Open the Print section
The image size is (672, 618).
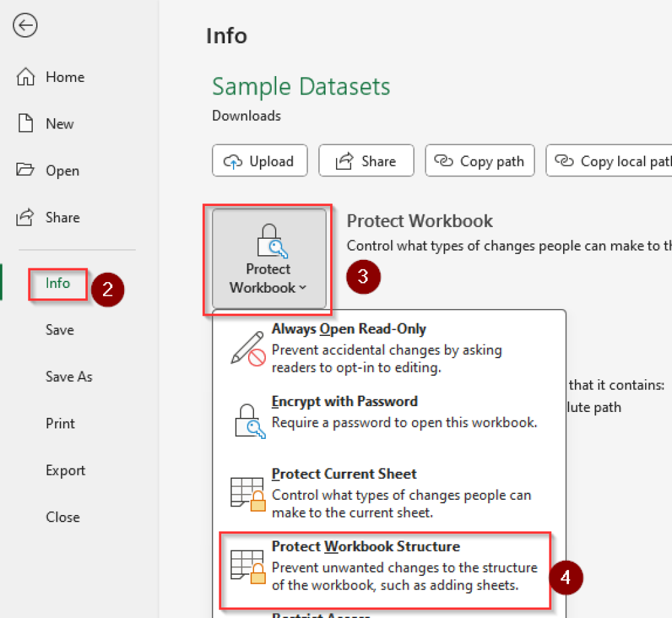click(60, 423)
